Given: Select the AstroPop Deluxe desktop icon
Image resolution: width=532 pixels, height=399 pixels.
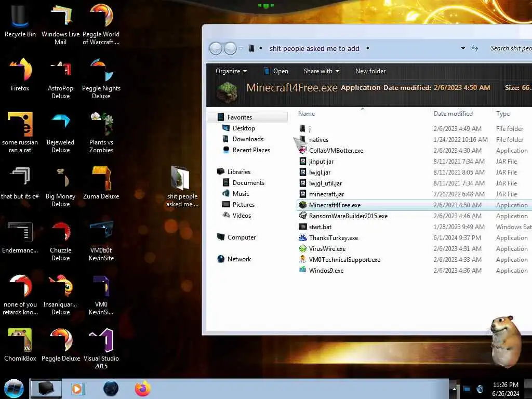Looking at the screenshot, I should click(x=60, y=79).
